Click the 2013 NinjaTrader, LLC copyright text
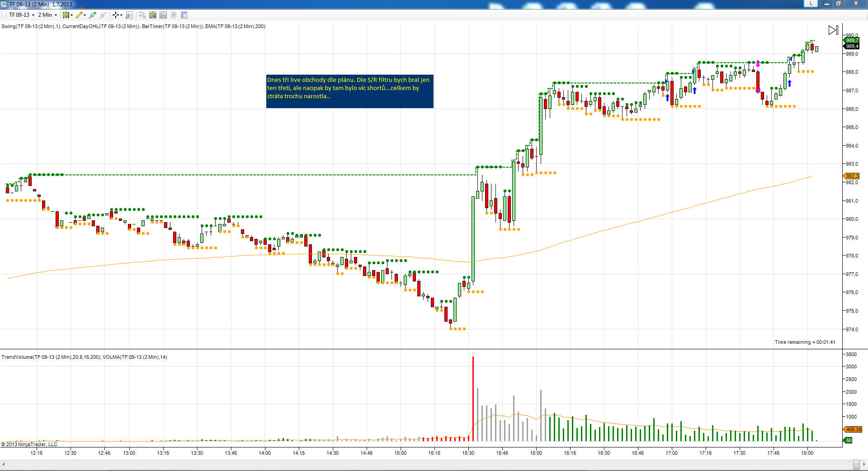Viewport: 868px width, 471px height. [x=29, y=444]
